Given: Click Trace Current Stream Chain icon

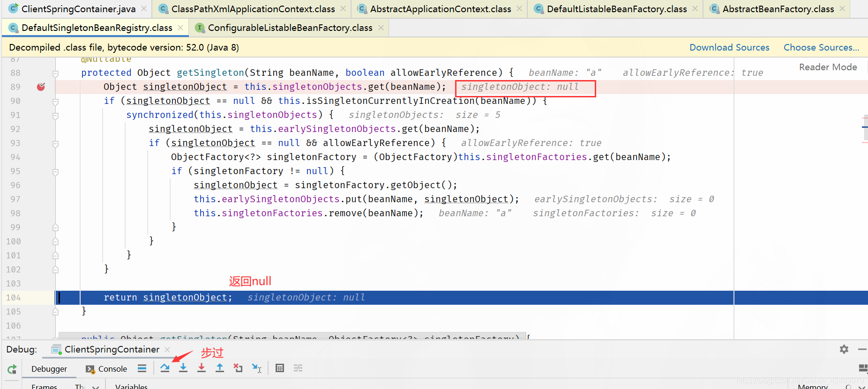Looking at the screenshot, I should point(298,368).
